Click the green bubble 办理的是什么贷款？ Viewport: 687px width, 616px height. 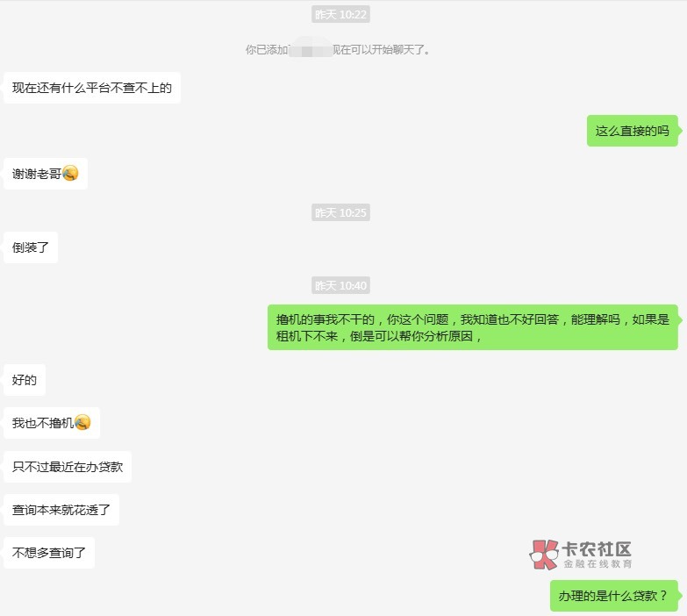614,596
